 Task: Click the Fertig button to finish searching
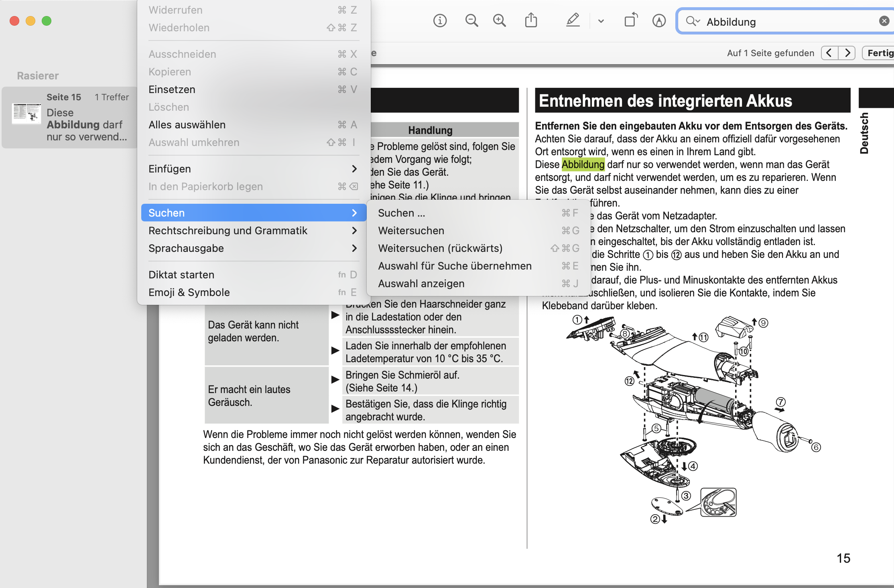pyautogui.click(x=881, y=53)
